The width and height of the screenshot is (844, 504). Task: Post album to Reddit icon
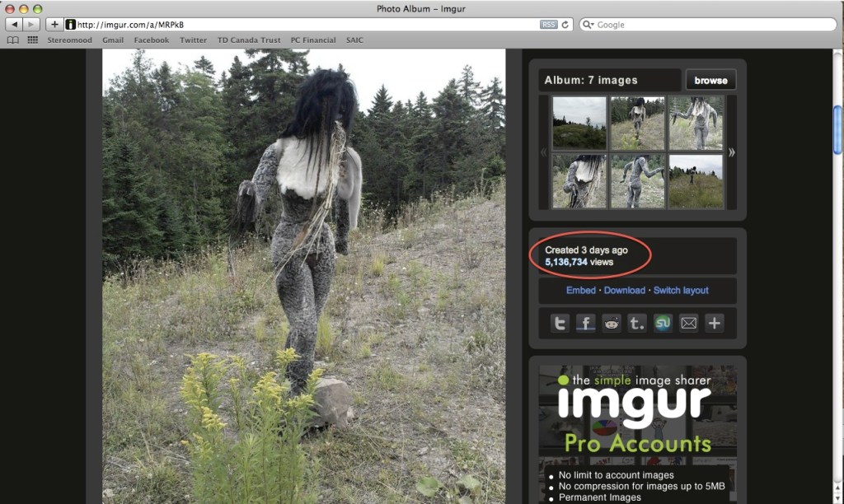[x=611, y=324]
